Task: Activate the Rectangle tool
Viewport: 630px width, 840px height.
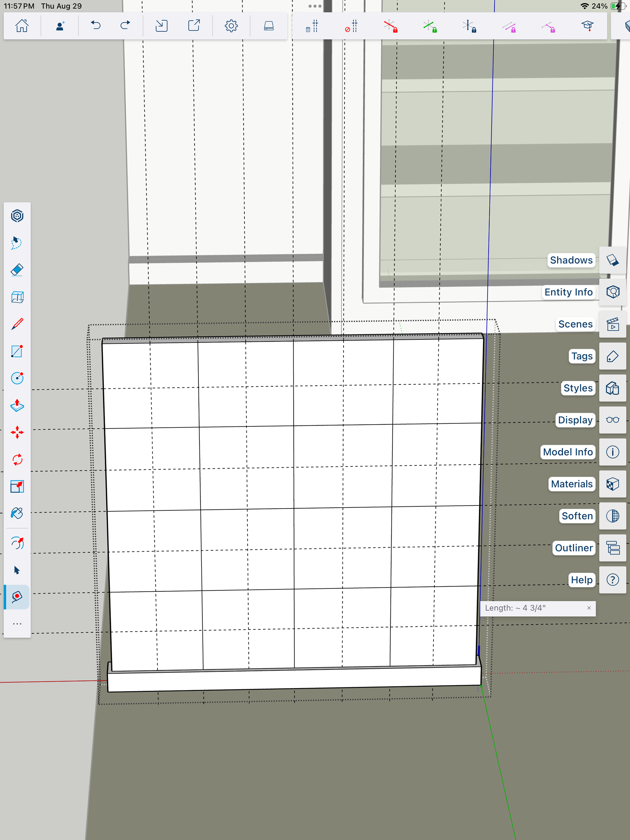Action: (17, 351)
